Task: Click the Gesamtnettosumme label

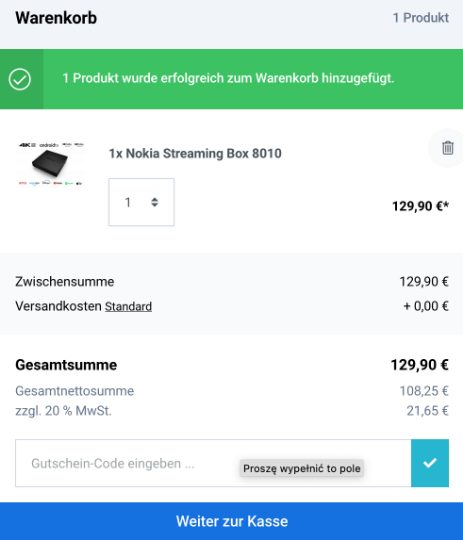Action: pos(74,391)
